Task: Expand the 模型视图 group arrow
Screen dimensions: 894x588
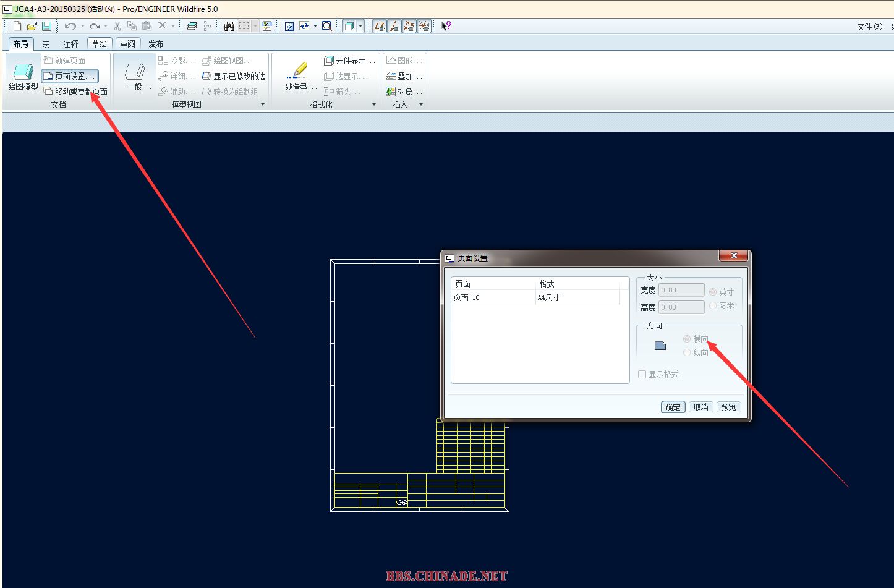Action: (x=263, y=104)
